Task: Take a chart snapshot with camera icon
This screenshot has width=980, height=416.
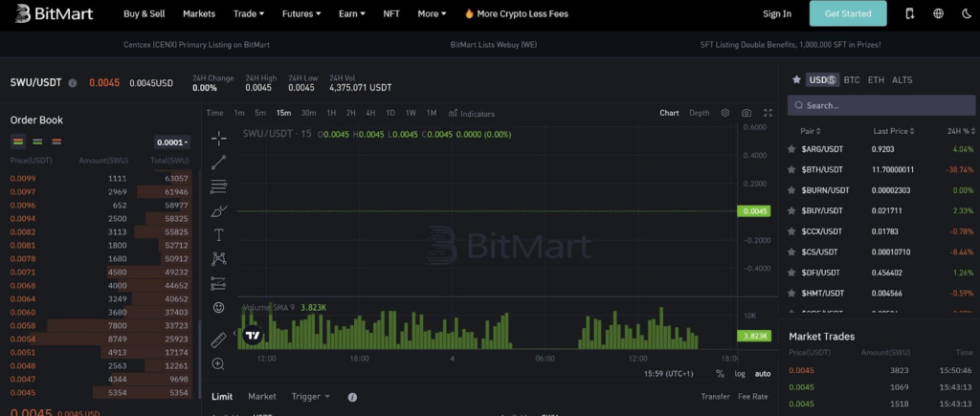Action: 746,113
